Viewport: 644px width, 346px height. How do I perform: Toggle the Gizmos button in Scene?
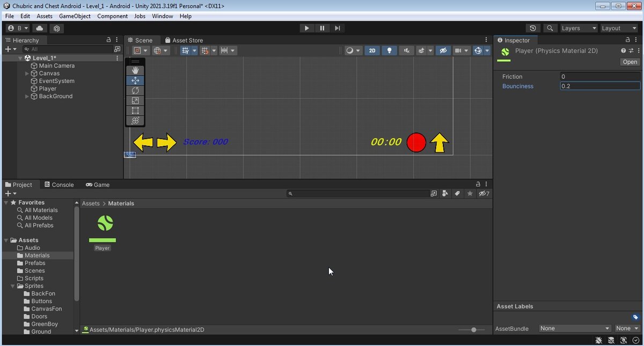(x=478, y=50)
